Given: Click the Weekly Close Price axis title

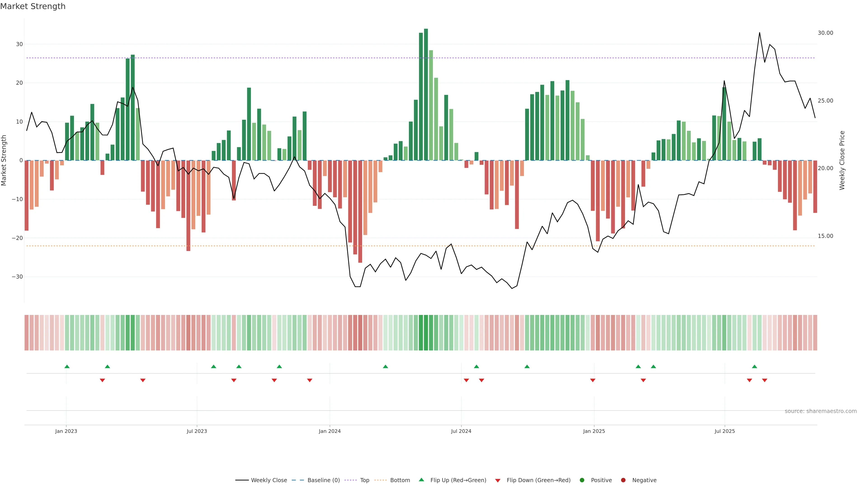Looking at the screenshot, I should click(x=842, y=160).
